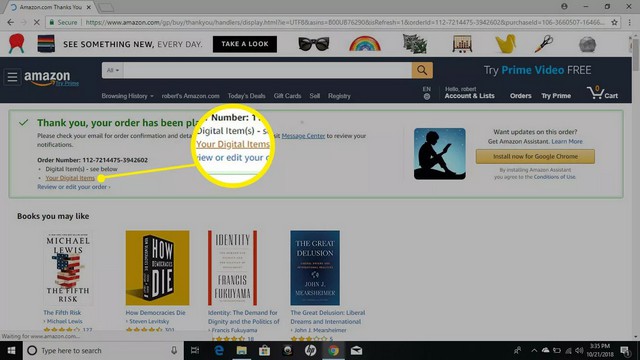Click the Cortana microphone icon
Image resolution: width=640 pixels, height=360 pixels.
[174, 351]
